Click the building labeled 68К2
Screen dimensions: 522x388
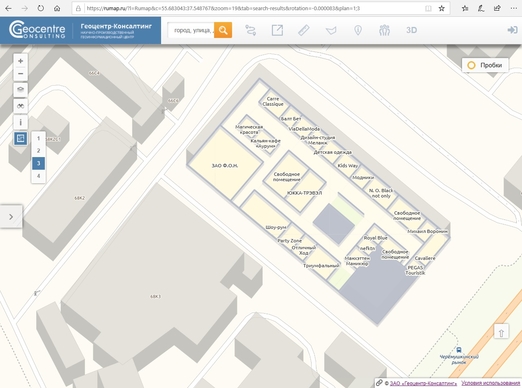point(79,198)
